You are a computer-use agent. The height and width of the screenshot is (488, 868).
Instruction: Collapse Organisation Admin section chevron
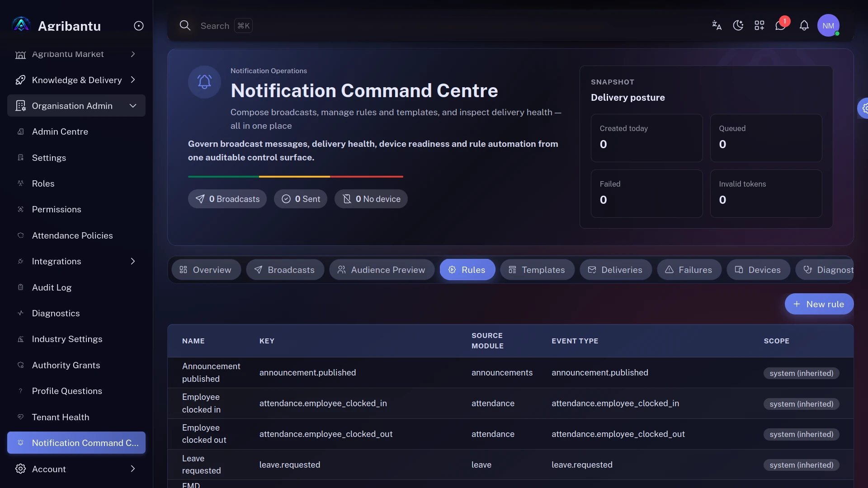point(133,106)
